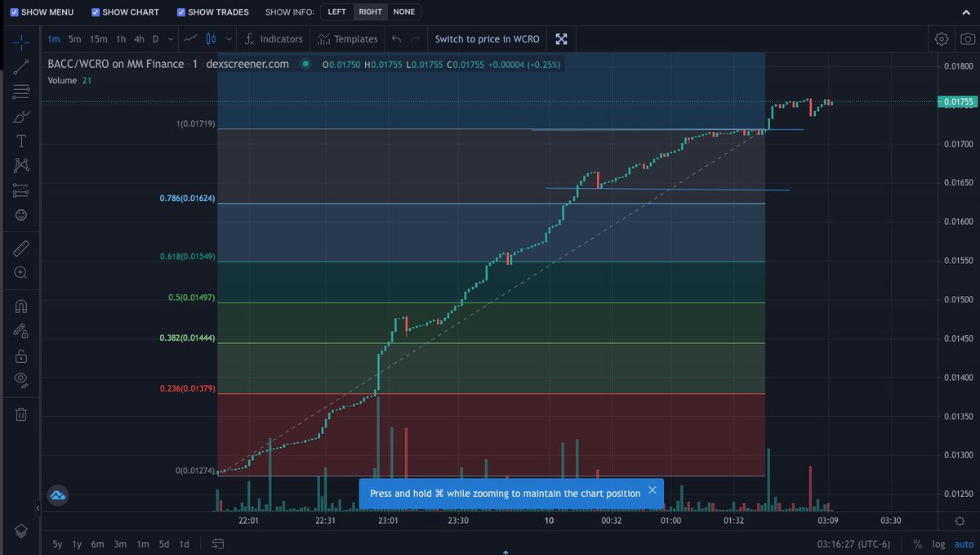Collapse the left drawing toolbar
This screenshot has height=555, width=980.
click(x=38, y=508)
